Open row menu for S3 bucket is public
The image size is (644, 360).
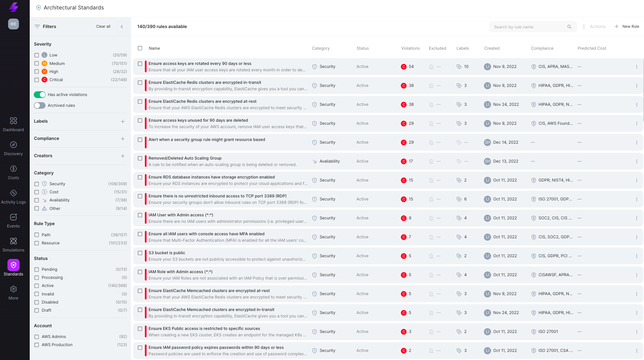pos(637,256)
